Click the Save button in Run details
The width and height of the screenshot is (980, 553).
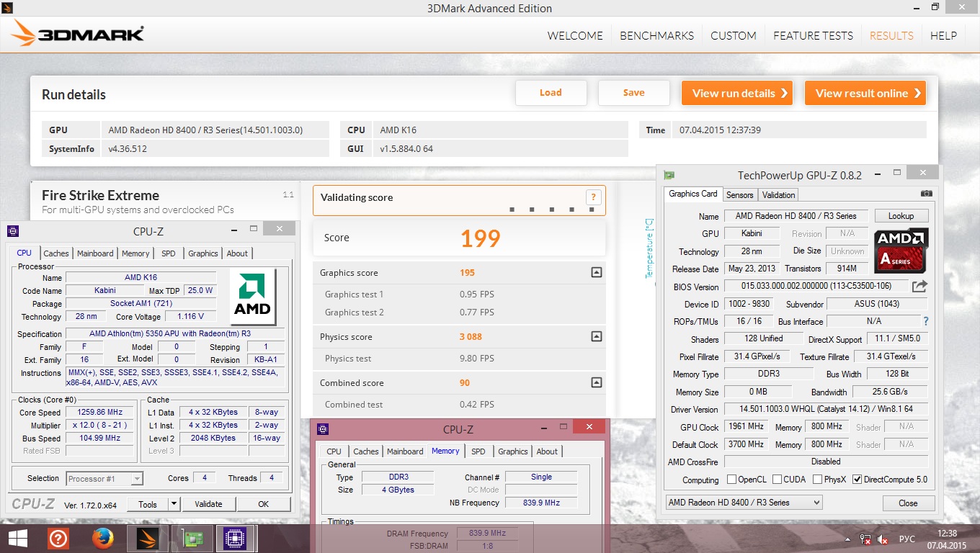tap(633, 92)
